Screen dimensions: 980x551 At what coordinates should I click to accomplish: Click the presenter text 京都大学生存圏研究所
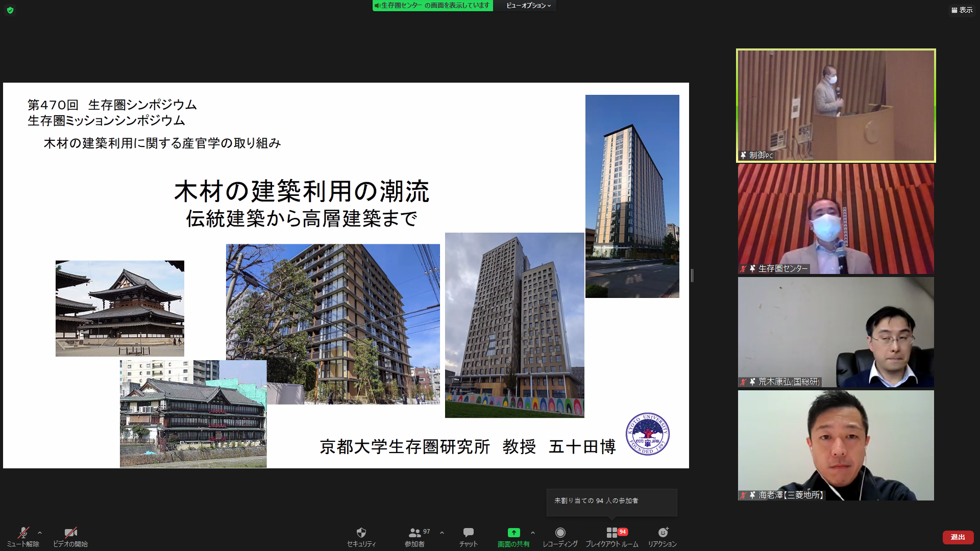point(405,447)
